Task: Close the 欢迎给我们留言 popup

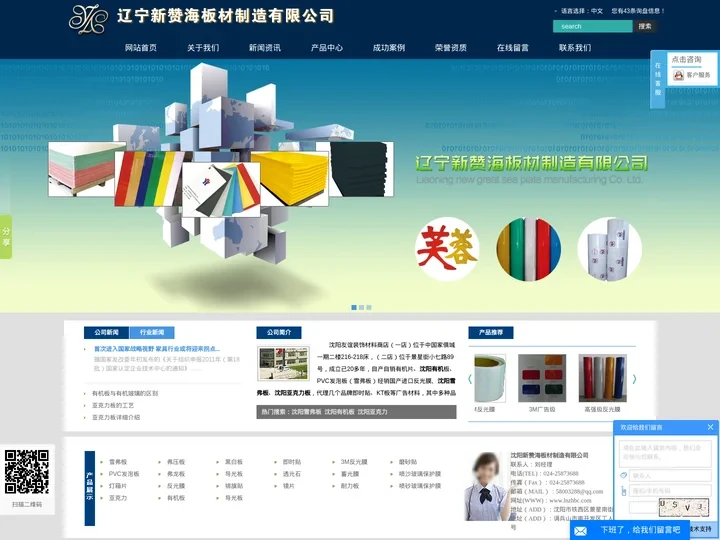Action: click(x=710, y=427)
